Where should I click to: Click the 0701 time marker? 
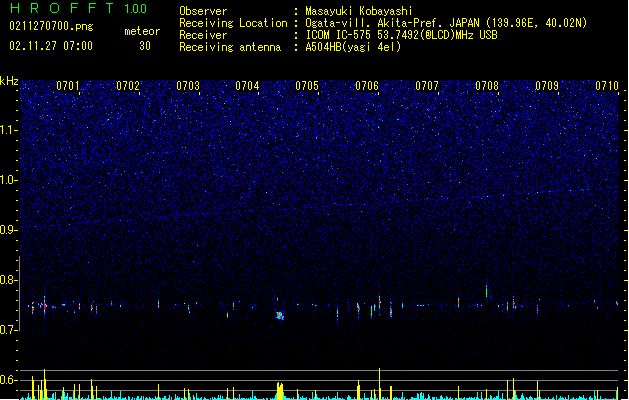68,86
